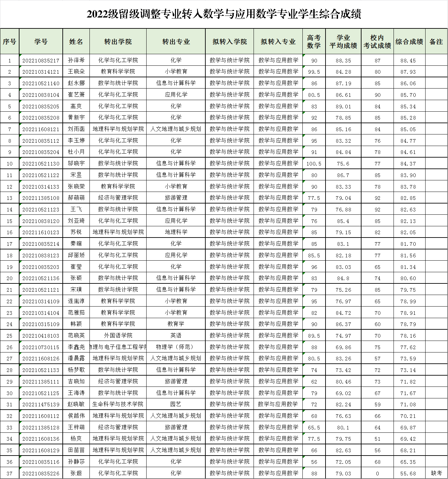Image resolution: width=448 pixels, height=479 pixels.
Task: Click green error triangle in last 学号 row
Action: [x=20, y=468]
